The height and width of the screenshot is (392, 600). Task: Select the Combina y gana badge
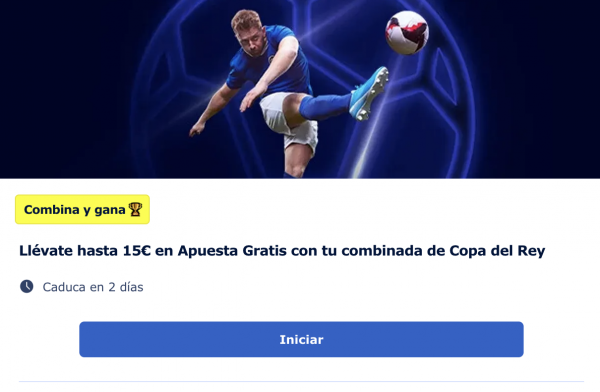[x=82, y=209]
